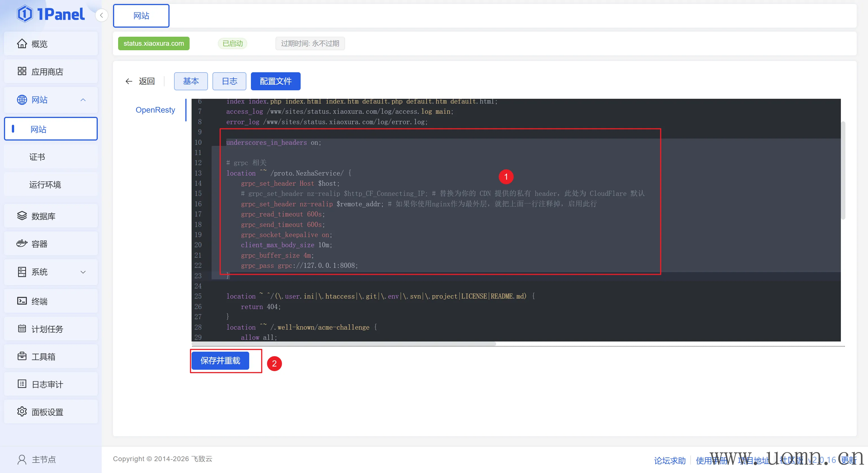Open the scheduled tasks calendar icon

coord(22,329)
